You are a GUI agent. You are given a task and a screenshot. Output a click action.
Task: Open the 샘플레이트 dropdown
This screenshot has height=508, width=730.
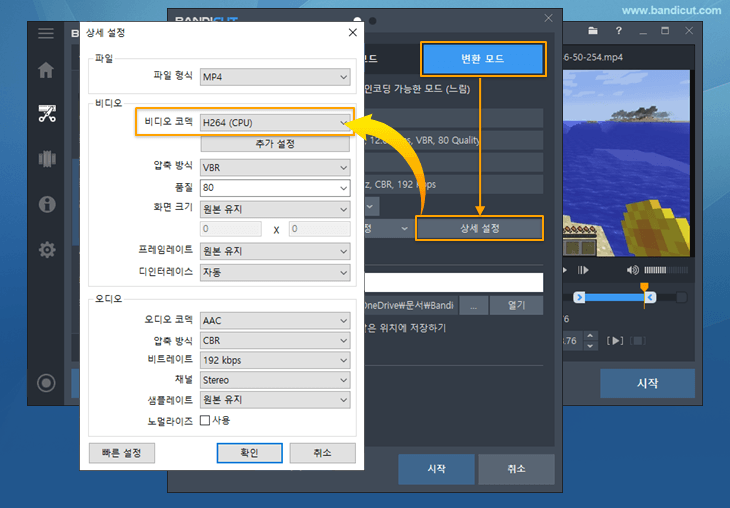(275, 400)
